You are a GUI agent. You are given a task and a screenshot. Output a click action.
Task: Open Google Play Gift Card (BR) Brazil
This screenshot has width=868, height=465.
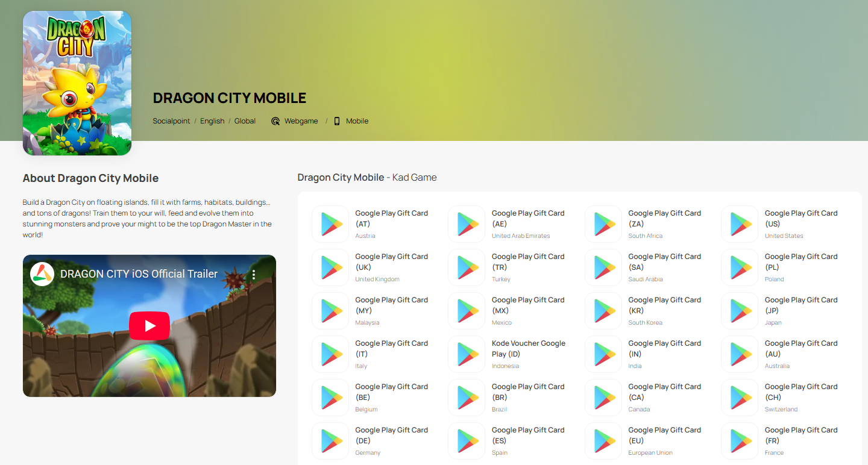[x=527, y=392]
